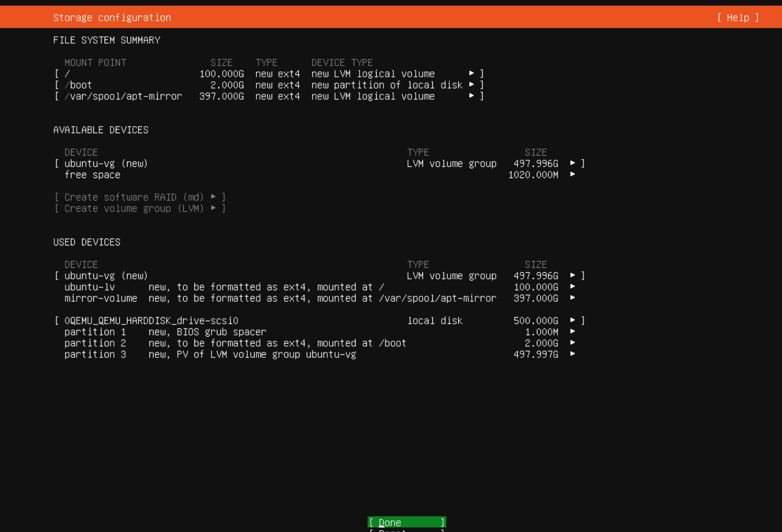Select partition 2 row
The width and height of the screenshot is (782, 532).
click(320, 343)
